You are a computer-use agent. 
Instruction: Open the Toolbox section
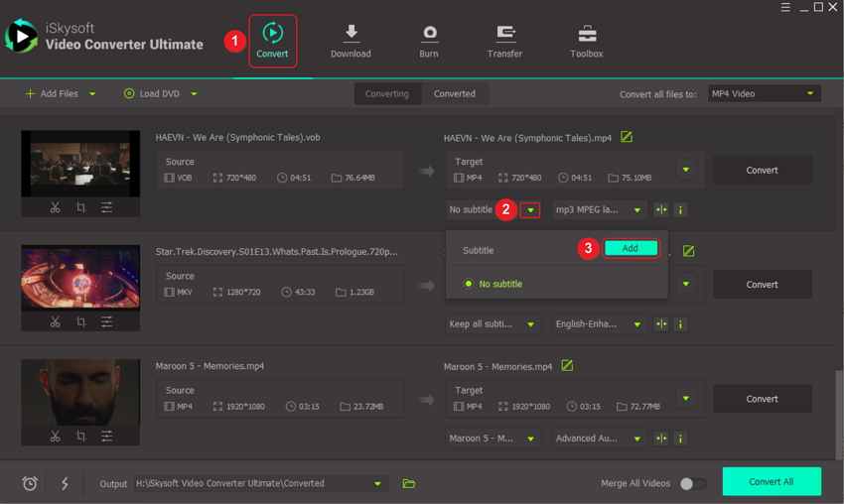pos(586,41)
